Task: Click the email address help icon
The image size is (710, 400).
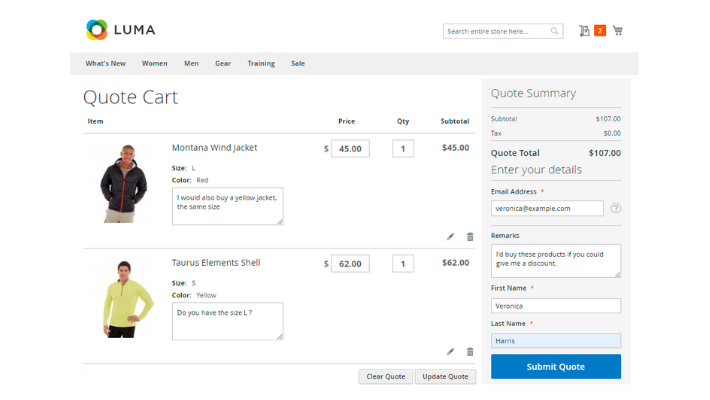Action: pyautogui.click(x=615, y=208)
